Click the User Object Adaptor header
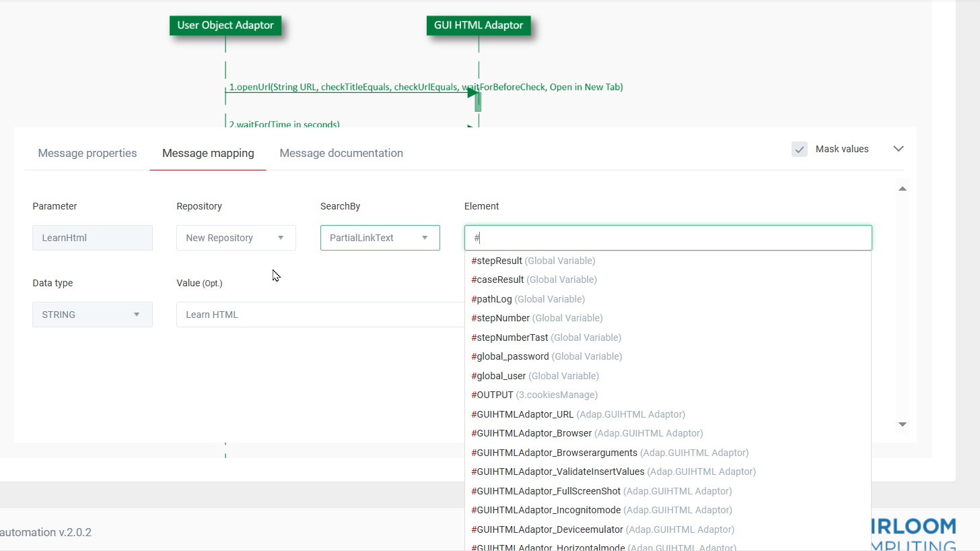Screen dimensions: 980x551 [x=225, y=25]
